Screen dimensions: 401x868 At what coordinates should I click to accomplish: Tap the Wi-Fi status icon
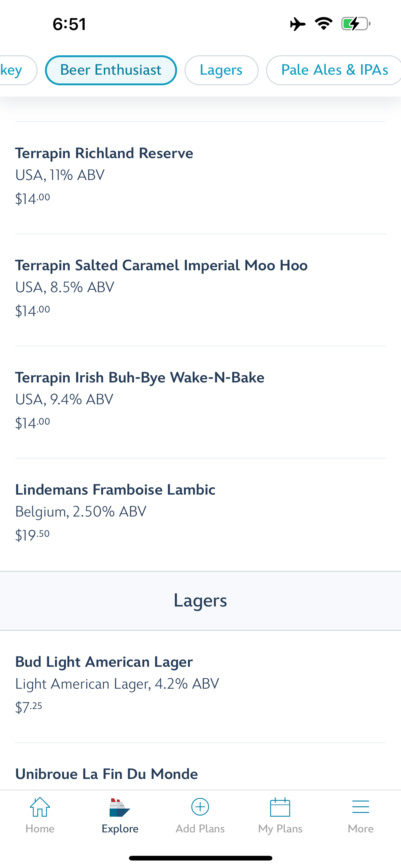(324, 24)
